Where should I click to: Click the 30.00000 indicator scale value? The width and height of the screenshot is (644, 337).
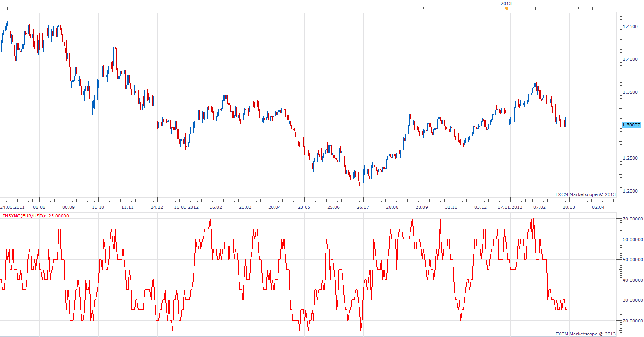point(633,300)
